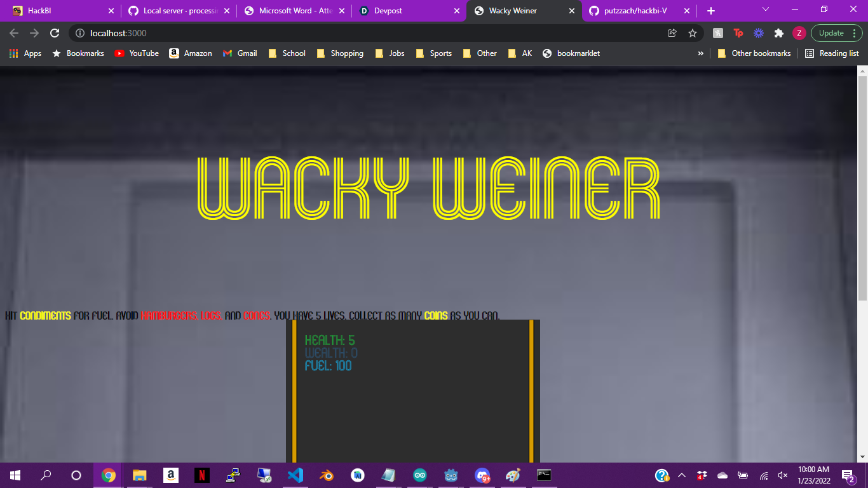Close the putzzach/hackbi-V tab
This screenshot has width=868, height=488.
pyautogui.click(x=687, y=11)
